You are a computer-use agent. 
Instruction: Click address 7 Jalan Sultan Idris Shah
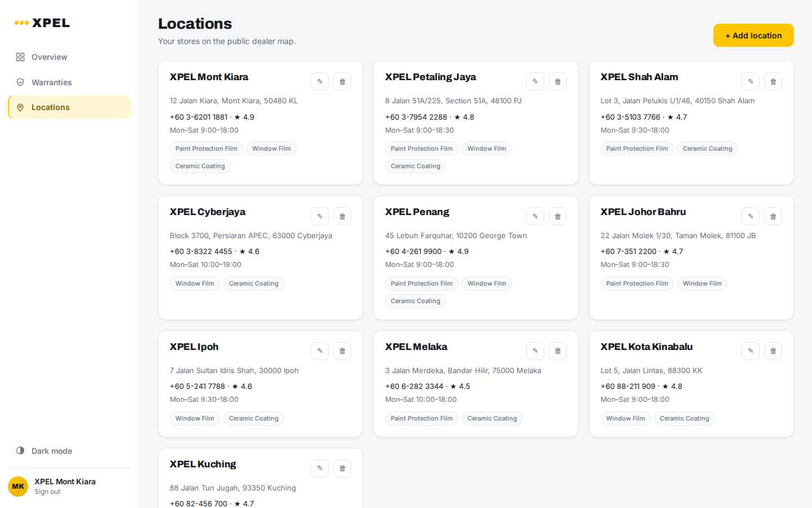click(x=234, y=371)
